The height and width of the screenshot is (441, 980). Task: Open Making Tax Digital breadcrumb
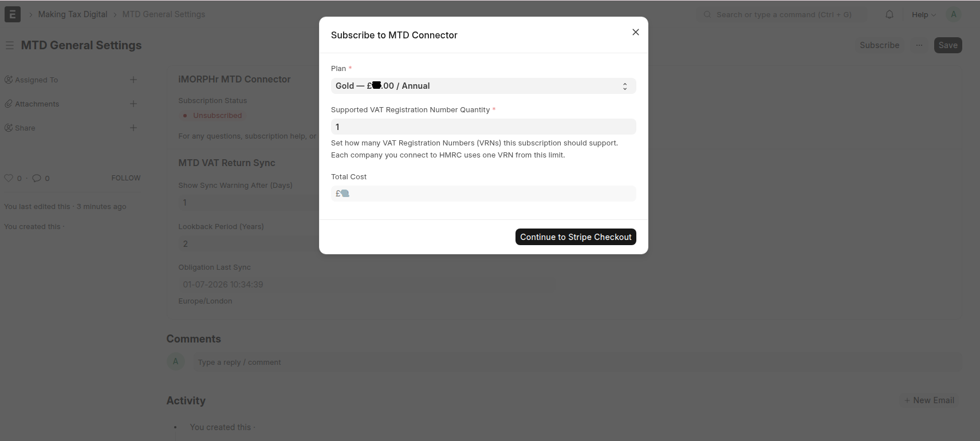pos(73,14)
